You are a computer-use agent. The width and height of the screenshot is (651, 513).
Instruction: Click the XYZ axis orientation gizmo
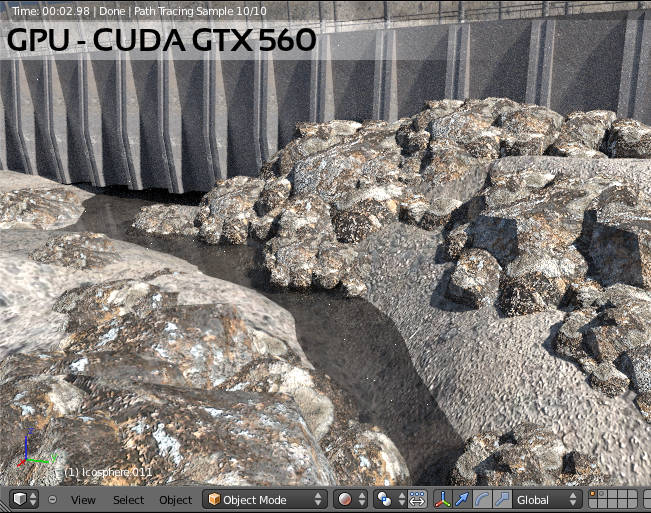(37, 448)
